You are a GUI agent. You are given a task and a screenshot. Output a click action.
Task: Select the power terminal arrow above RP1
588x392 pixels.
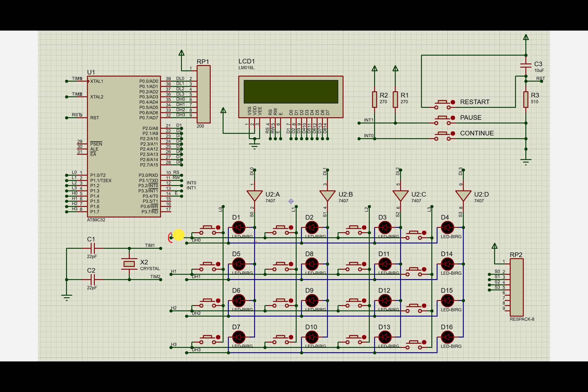(181, 53)
